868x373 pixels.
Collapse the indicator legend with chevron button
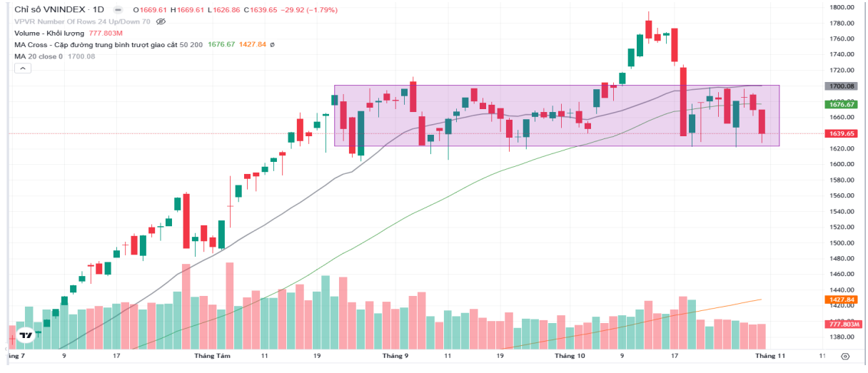[x=23, y=68]
